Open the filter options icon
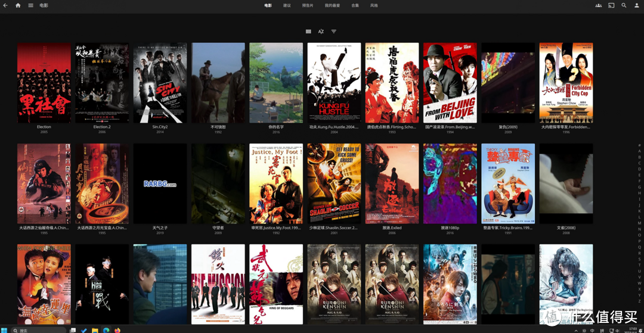This screenshot has height=333, width=644. pyautogui.click(x=333, y=32)
